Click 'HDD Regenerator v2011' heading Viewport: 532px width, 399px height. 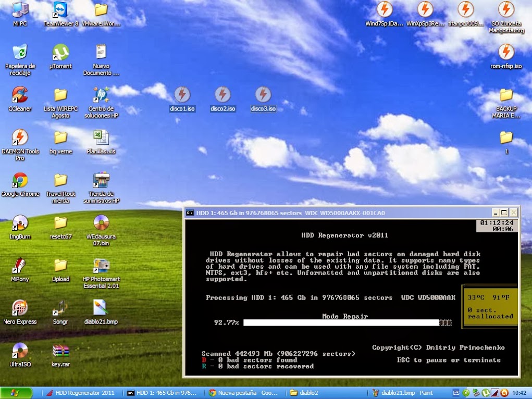344,235
